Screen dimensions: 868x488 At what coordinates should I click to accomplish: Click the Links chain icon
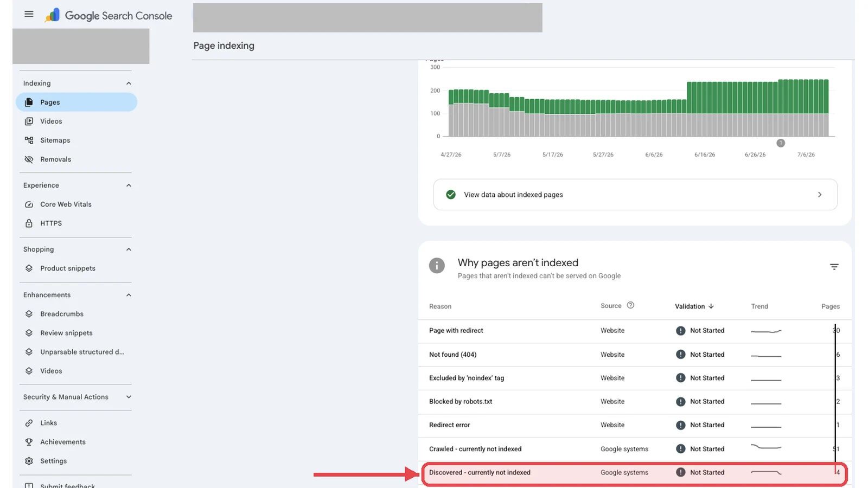[x=29, y=422]
